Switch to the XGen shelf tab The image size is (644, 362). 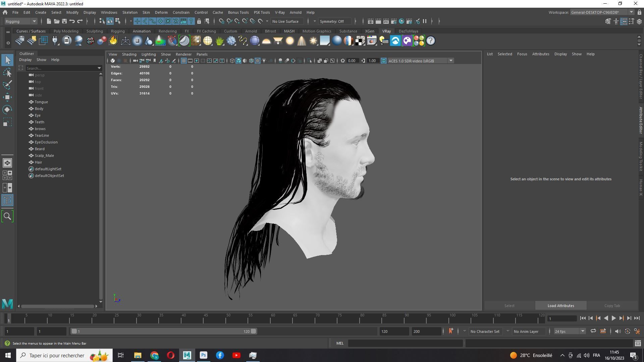(x=370, y=31)
